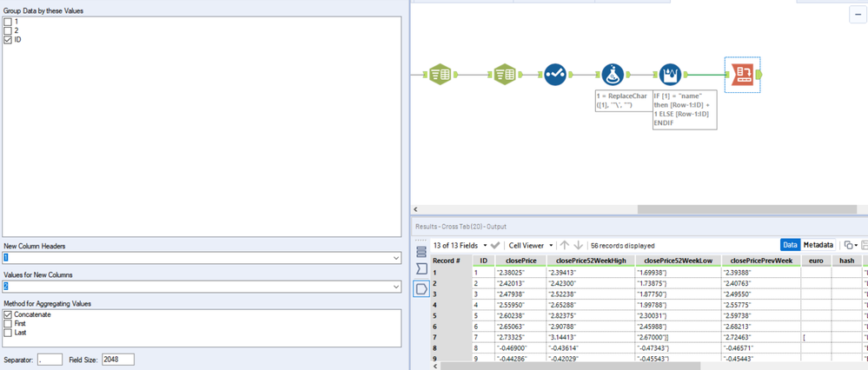The height and width of the screenshot is (370, 868).
Task: Click cell "3.14413" in record 7
Action: click(x=591, y=337)
